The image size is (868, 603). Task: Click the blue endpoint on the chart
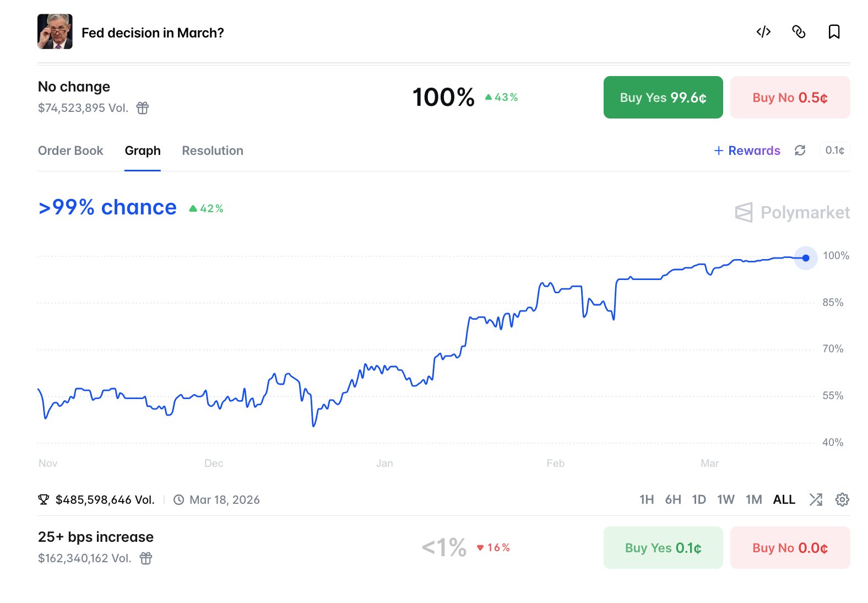806,258
